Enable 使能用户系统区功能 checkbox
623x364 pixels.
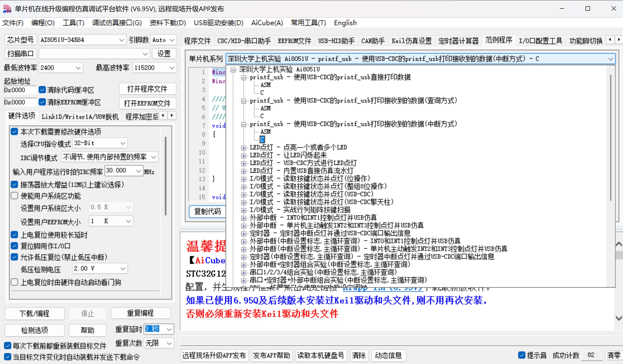point(14,196)
